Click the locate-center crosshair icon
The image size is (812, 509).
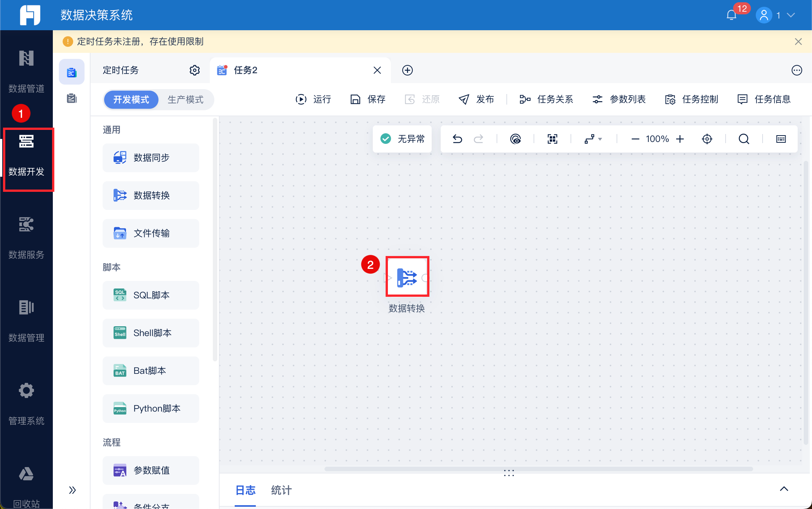[x=707, y=139]
